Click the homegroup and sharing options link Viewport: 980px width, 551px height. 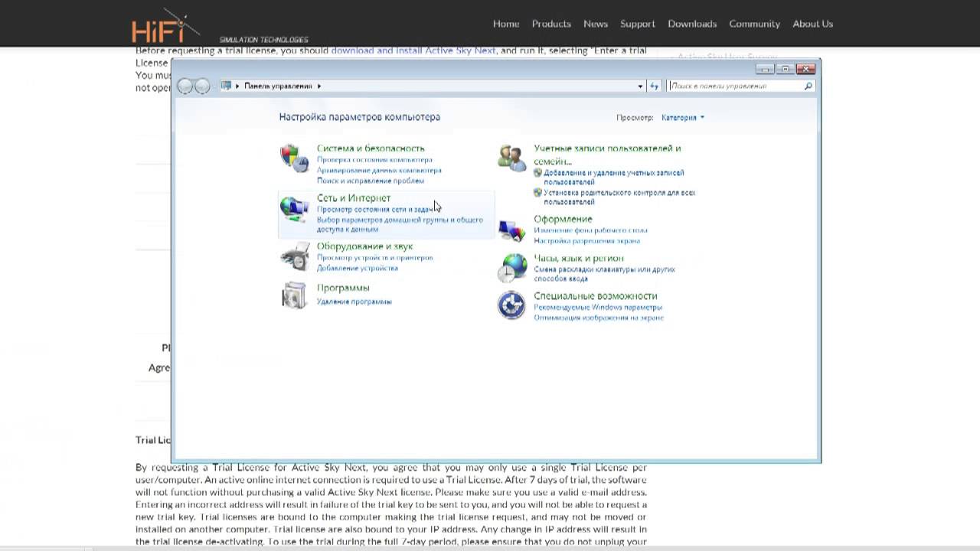pos(400,224)
